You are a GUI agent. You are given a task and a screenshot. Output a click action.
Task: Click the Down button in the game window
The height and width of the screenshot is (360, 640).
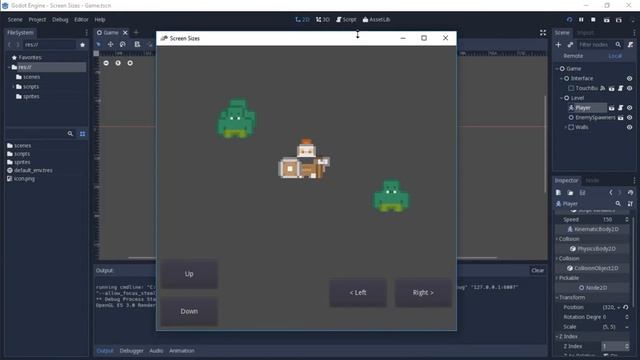point(189,311)
